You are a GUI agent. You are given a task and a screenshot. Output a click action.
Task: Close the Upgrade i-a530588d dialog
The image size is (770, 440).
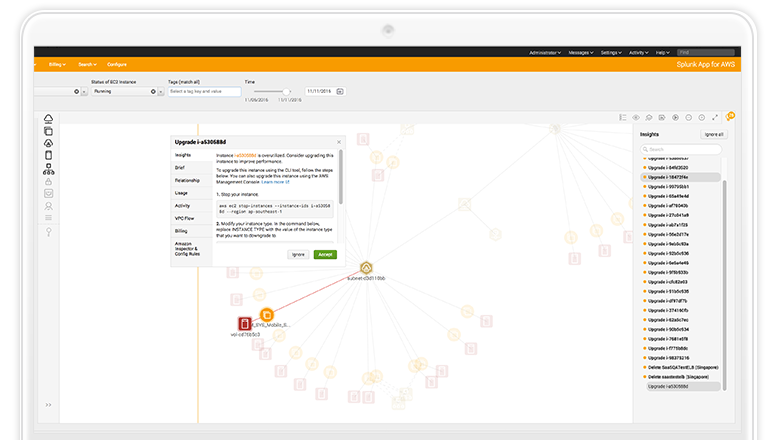pos(339,142)
